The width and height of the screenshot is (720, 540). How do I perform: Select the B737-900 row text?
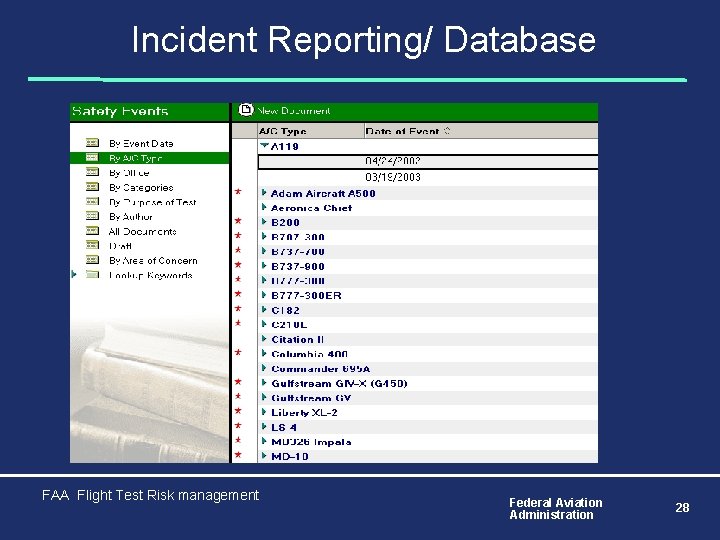298,266
